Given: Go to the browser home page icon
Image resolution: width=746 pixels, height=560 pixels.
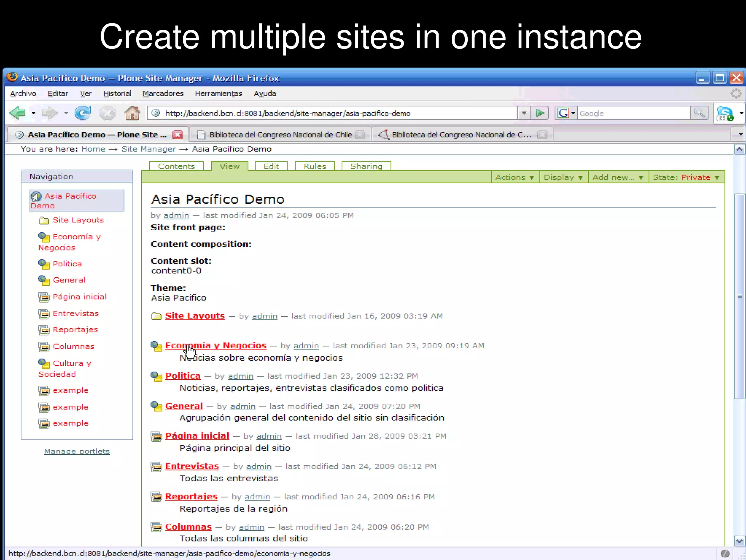Looking at the screenshot, I should (x=132, y=113).
